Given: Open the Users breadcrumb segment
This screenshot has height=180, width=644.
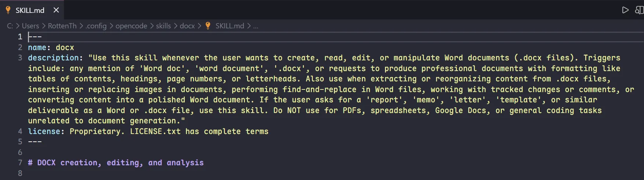Looking at the screenshot, I should tap(30, 26).
